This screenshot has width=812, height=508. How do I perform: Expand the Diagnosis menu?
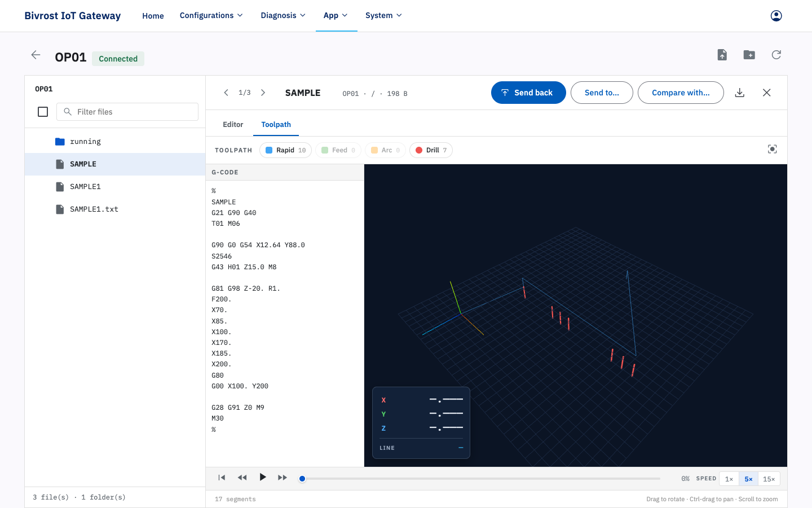click(283, 16)
